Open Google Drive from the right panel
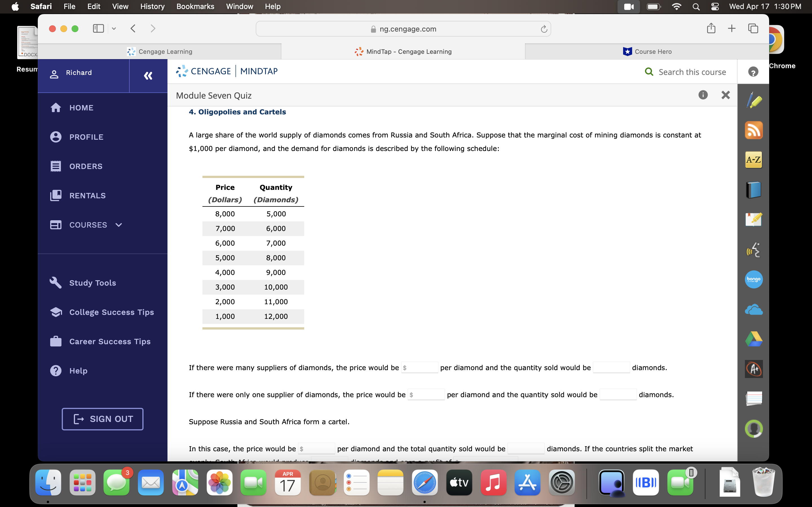812x507 pixels. tap(754, 339)
